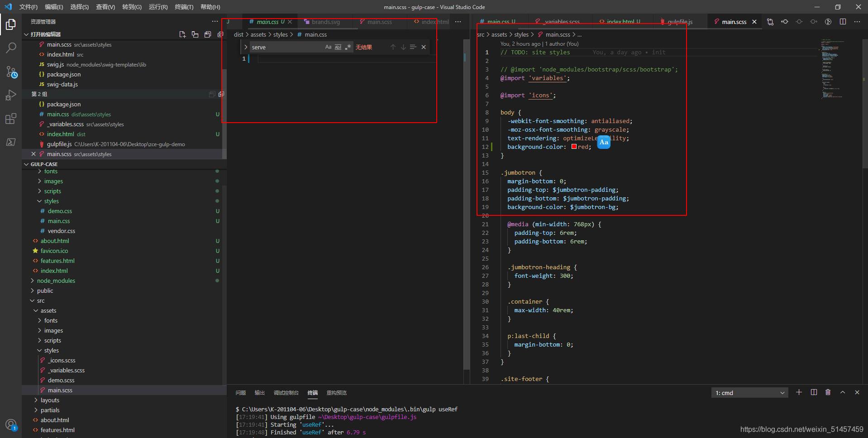Switch to the 问题 panel tab

point(241,393)
